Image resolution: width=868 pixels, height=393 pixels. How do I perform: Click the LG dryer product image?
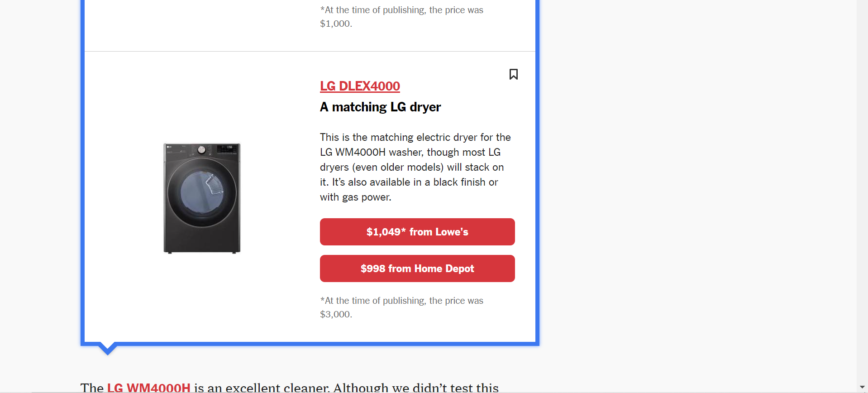[202, 198]
